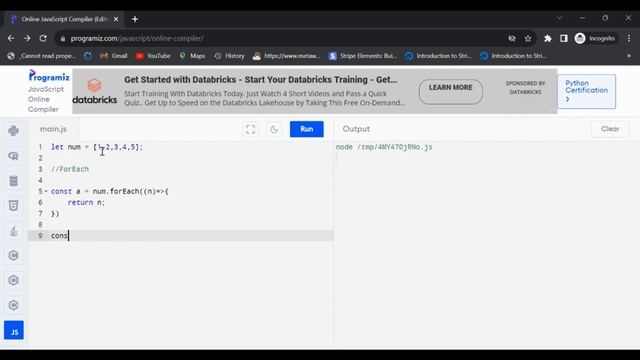Click the 'Get Started with Databricks' ad headline
This screenshot has width=640, height=360.
[x=260, y=80]
